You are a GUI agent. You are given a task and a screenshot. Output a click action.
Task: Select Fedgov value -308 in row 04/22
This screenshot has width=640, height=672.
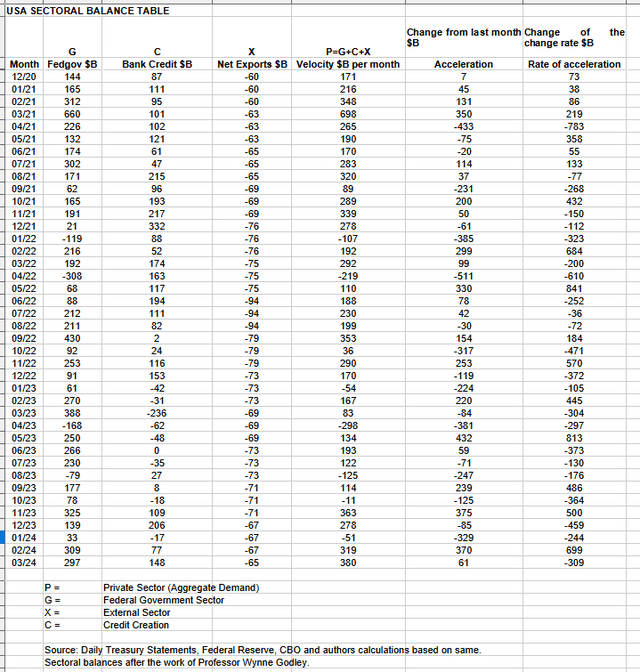click(x=72, y=276)
